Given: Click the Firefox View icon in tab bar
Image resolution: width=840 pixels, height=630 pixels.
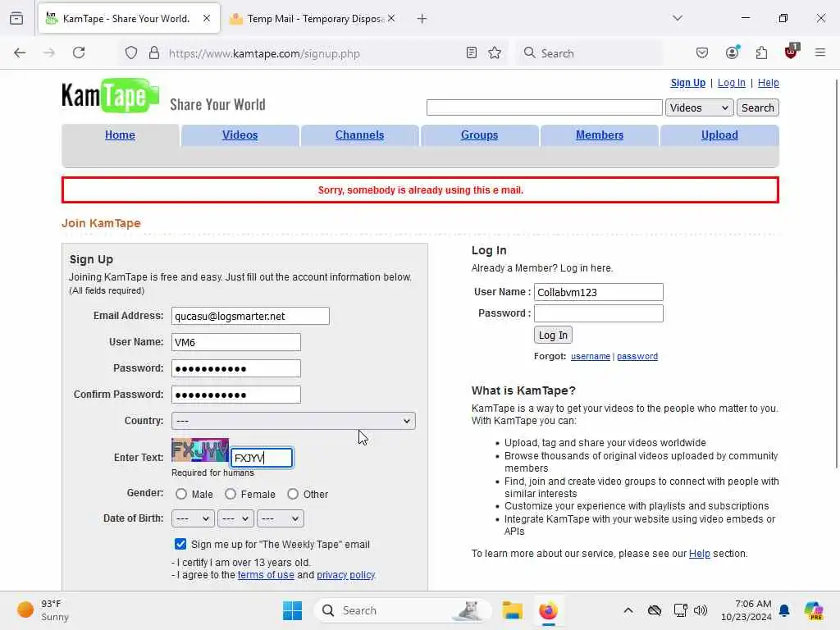Looking at the screenshot, I should [16, 18].
